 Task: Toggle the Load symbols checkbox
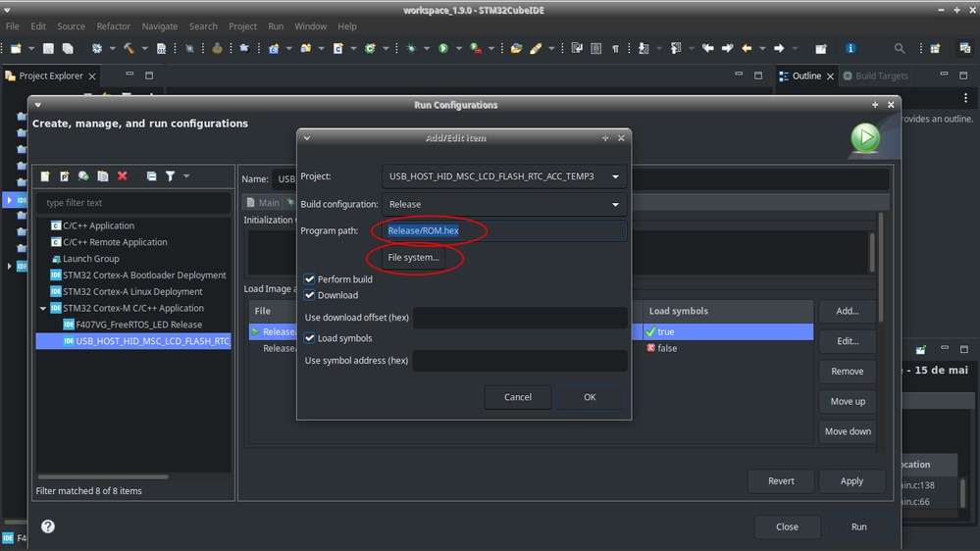tap(309, 338)
